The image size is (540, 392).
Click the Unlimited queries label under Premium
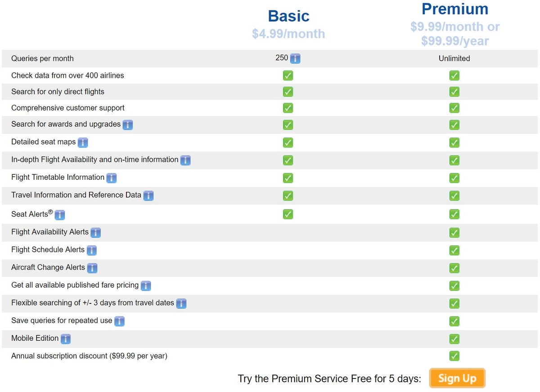(454, 58)
